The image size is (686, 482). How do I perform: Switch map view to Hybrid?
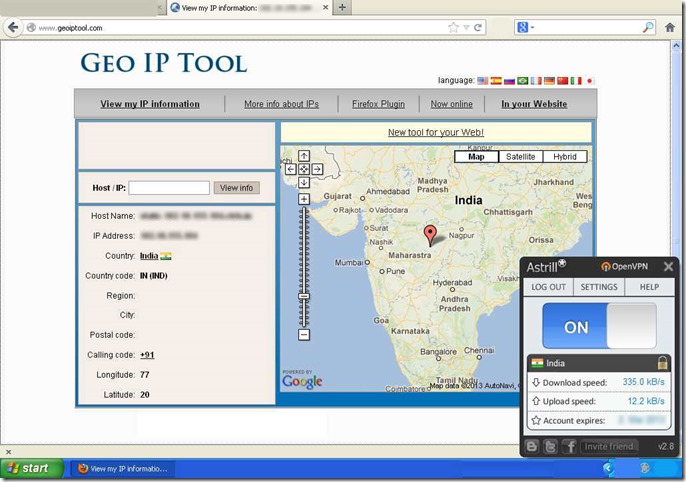tap(564, 157)
